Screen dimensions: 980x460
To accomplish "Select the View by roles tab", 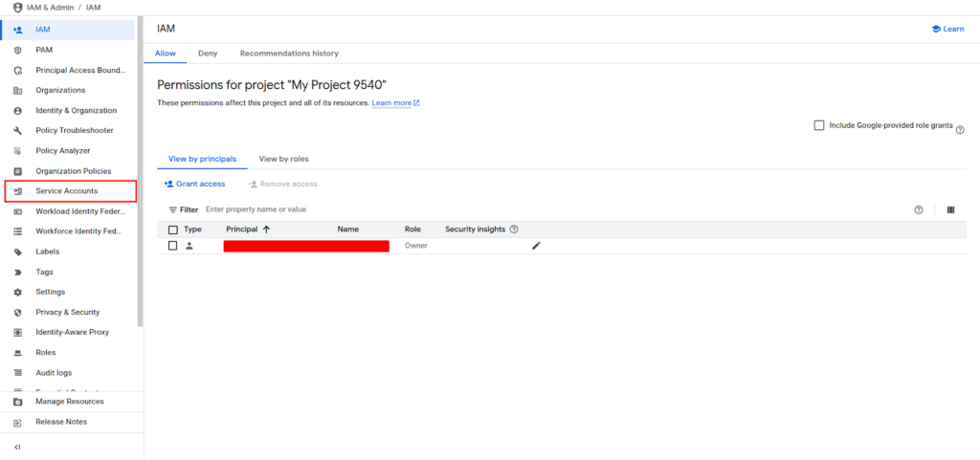I will 283,159.
